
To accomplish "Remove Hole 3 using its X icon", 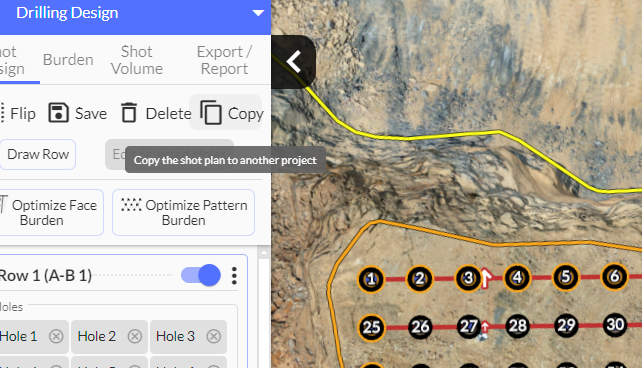I will 213,336.
